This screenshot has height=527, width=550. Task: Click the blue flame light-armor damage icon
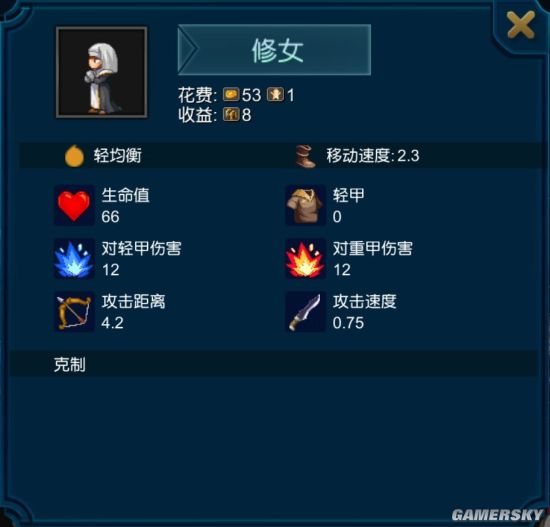pyautogui.click(x=74, y=259)
